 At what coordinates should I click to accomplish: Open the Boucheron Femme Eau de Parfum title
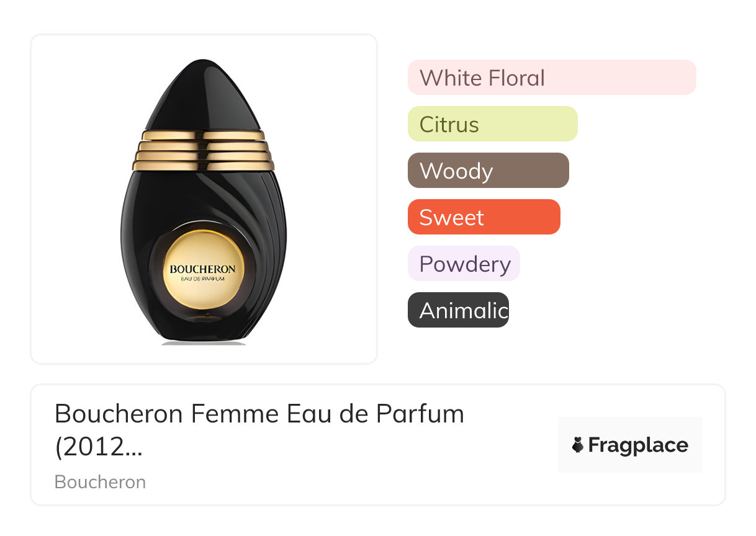[259, 413]
